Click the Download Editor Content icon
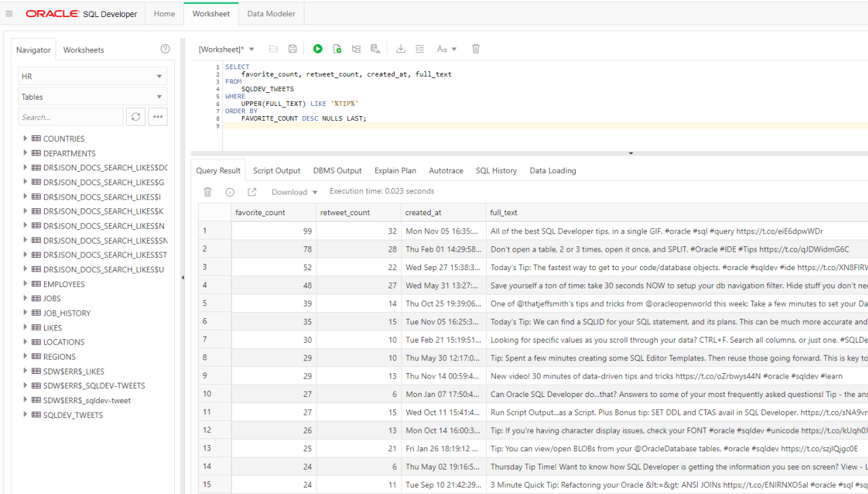The image size is (868, 494). pyautogui.click(x=401, y=49)
